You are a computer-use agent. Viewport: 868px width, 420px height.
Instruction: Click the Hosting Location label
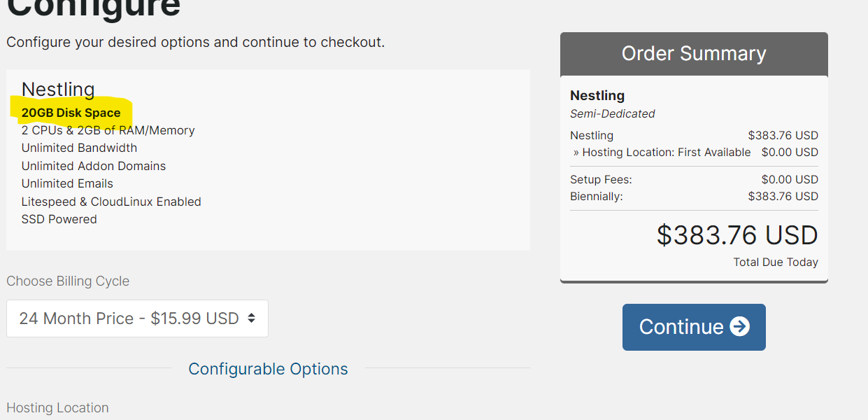[57, 407]
